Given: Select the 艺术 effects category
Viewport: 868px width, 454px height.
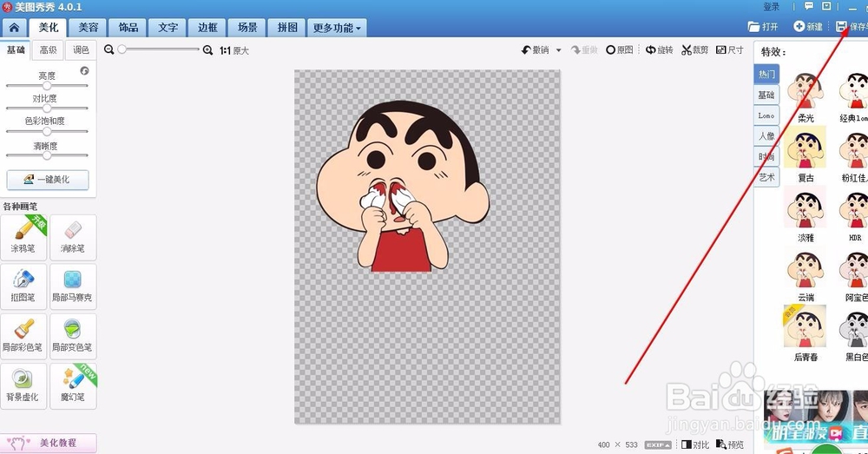Looking at the screenshot, I should pos(766,177).
